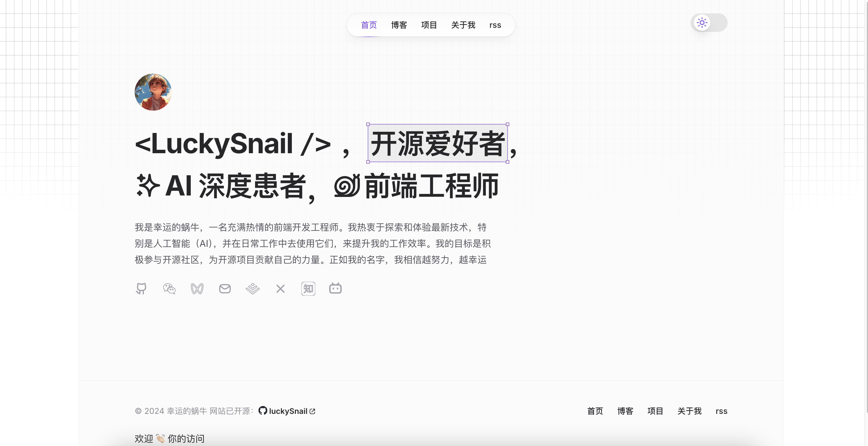This screenshot has width=868, height=446.
Task: Open the email envelope icon
Action: [x=225, y=288]
